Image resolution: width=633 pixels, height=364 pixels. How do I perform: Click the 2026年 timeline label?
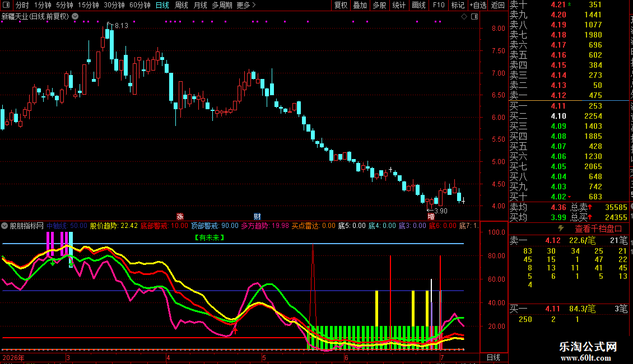click(x=13, y=357)
